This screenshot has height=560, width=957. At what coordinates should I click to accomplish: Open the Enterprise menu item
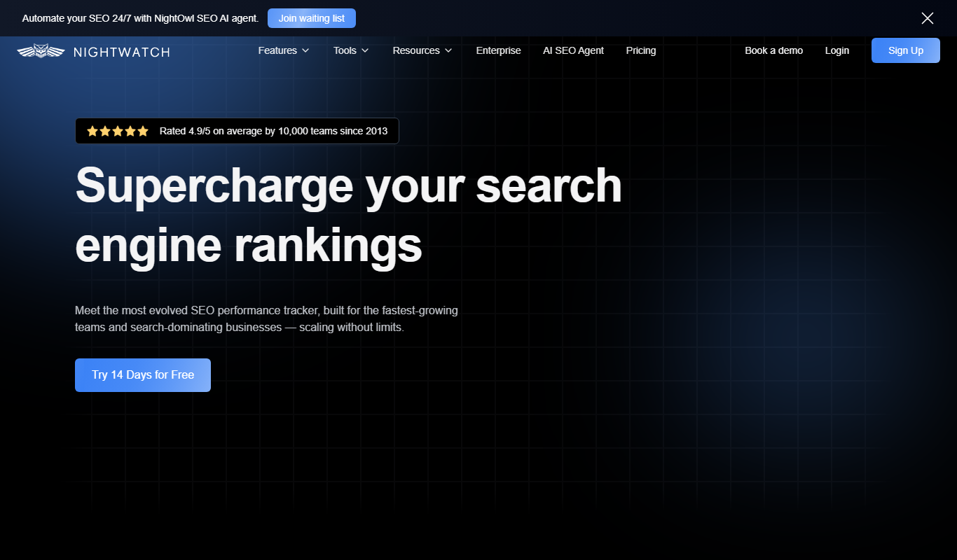[x=499, y=50]
